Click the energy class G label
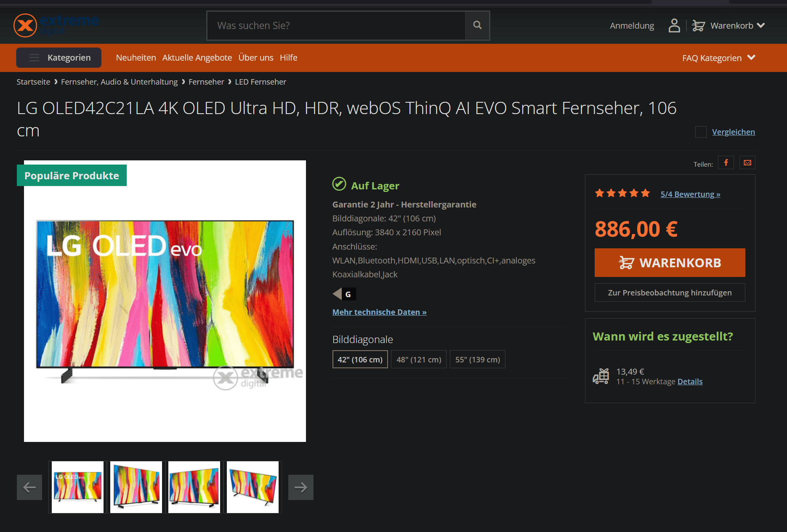Screen dimensions: 787x532 point(344,294)
